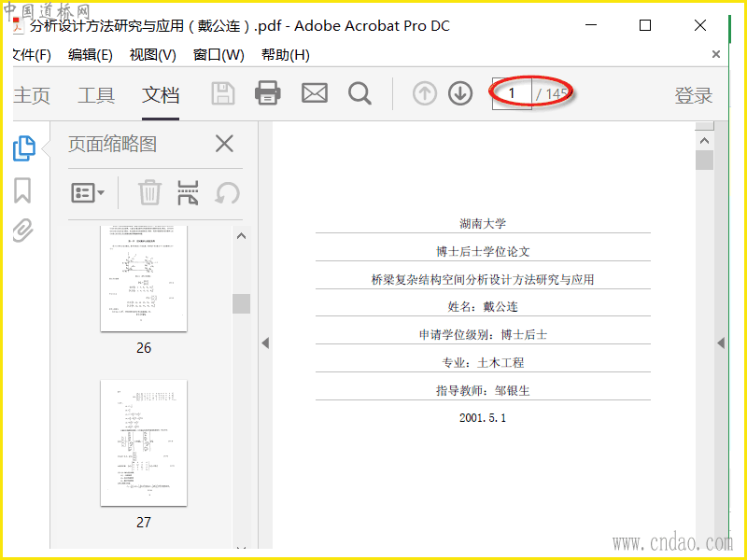This screenshot has width=747, height=560.
Task: Click the 指导教师：邹银生 line
Action: click(483, 391)
